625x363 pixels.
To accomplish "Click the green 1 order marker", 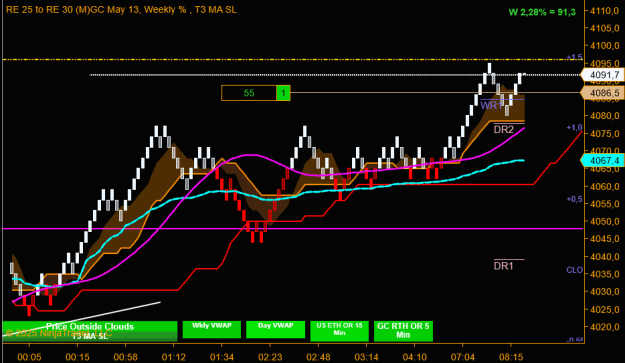I will [x=283, y=93].
